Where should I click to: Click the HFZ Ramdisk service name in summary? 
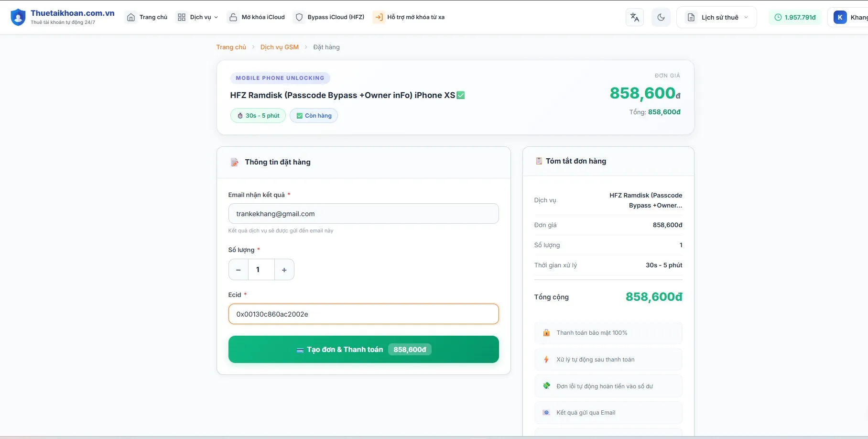pos(646,200)
